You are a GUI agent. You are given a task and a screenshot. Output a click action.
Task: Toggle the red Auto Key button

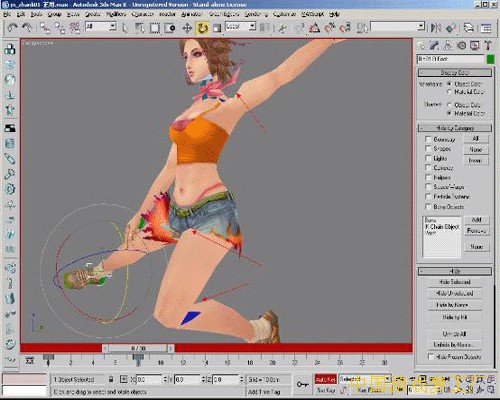coord(325,379)
